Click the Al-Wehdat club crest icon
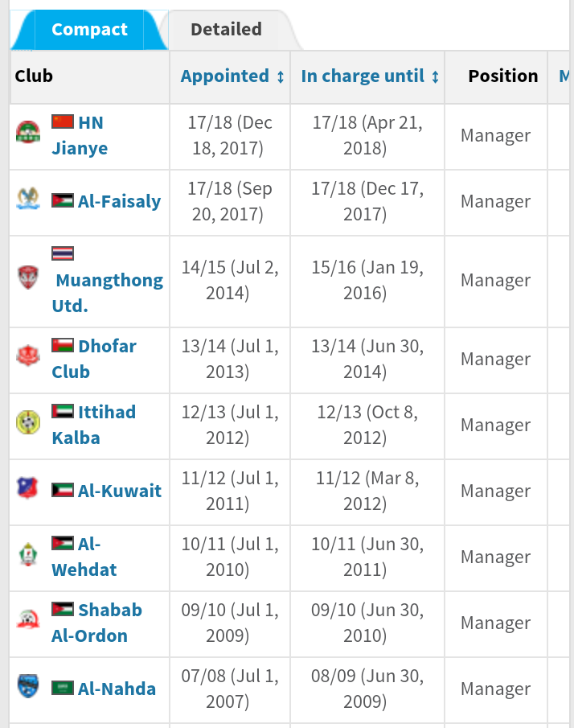Screen dimensions: 574x728 pos(28,554)
